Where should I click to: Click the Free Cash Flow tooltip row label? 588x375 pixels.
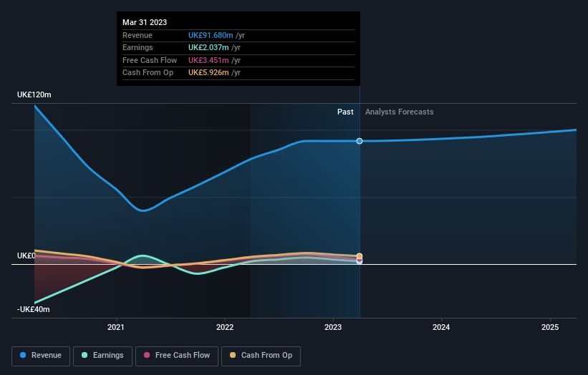(150, 60)
